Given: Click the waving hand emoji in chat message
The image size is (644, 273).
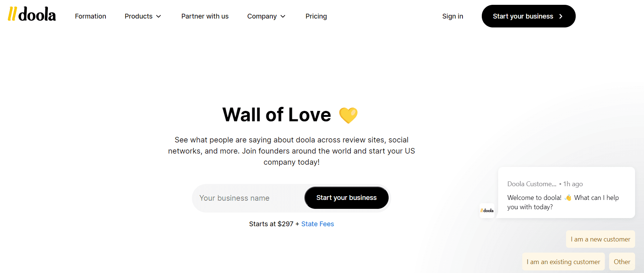Looking at the screenshot, I should coord(567,197).
